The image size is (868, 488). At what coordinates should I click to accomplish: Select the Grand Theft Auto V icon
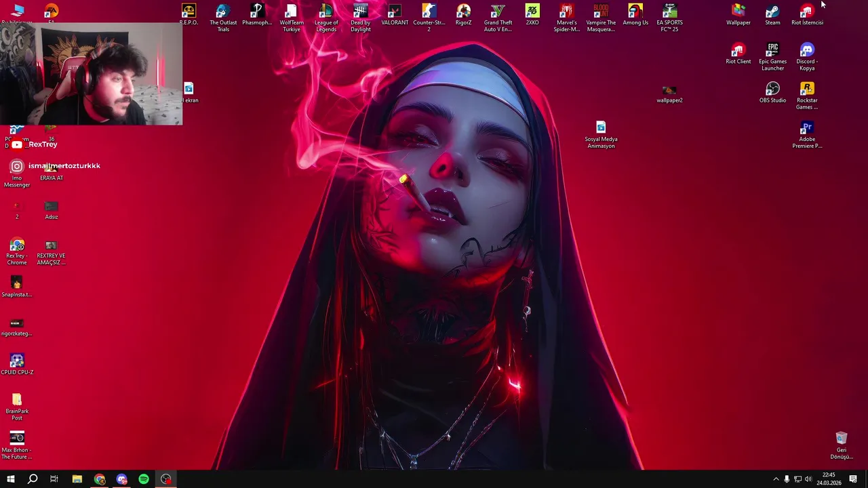click(498, 18)
